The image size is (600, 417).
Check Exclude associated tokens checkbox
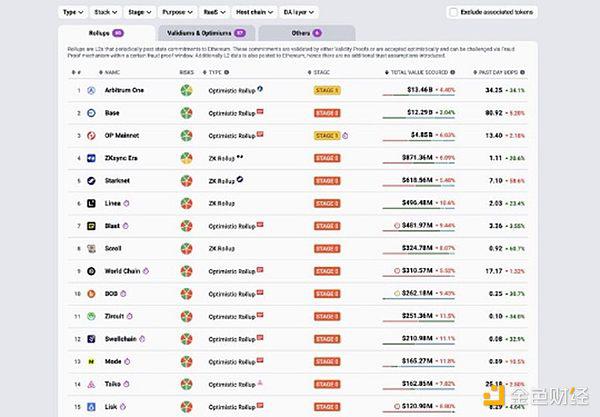(x=454, y=12)
